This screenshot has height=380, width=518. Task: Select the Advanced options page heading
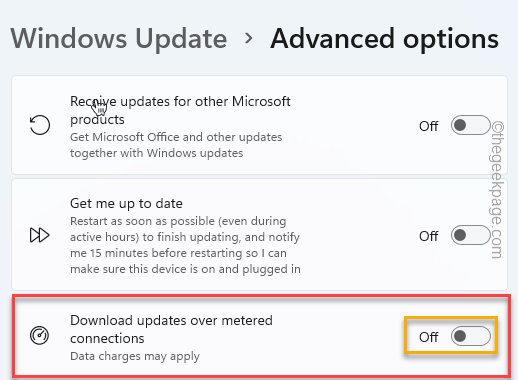(x=384, y=40)
